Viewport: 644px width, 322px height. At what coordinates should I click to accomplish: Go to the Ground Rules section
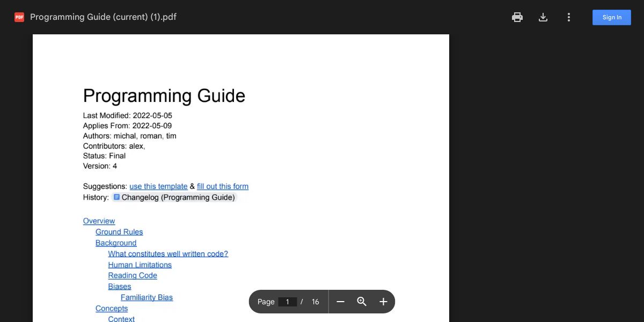(x=119, y=232)
